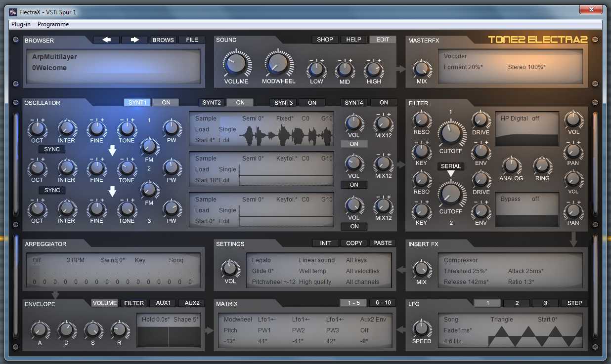Click the FILE button
Image resolution: width=611 pixels, height=364 pixels.
click(192, 40)
